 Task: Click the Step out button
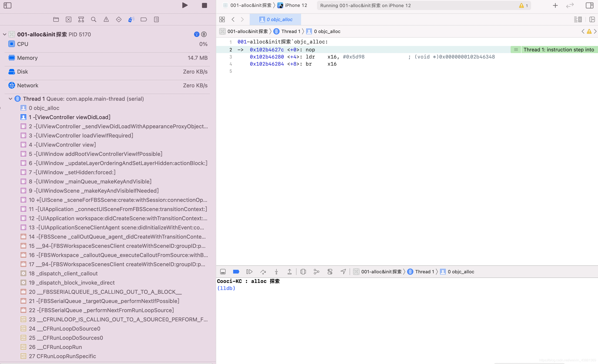tap(290, 272)
